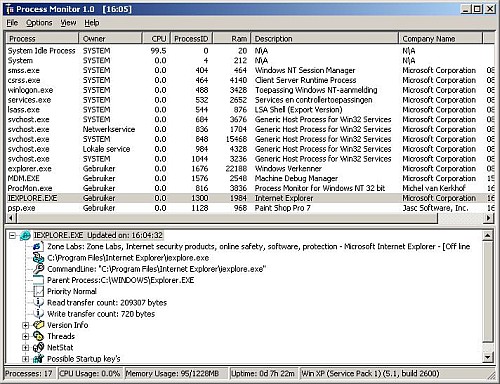Click the window title icon for Zone Labs

coord(38,247)
